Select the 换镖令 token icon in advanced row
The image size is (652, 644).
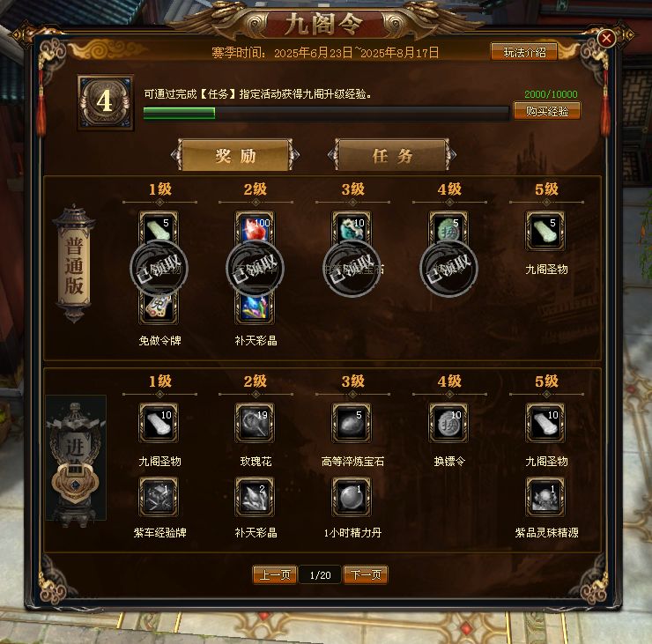448,423
